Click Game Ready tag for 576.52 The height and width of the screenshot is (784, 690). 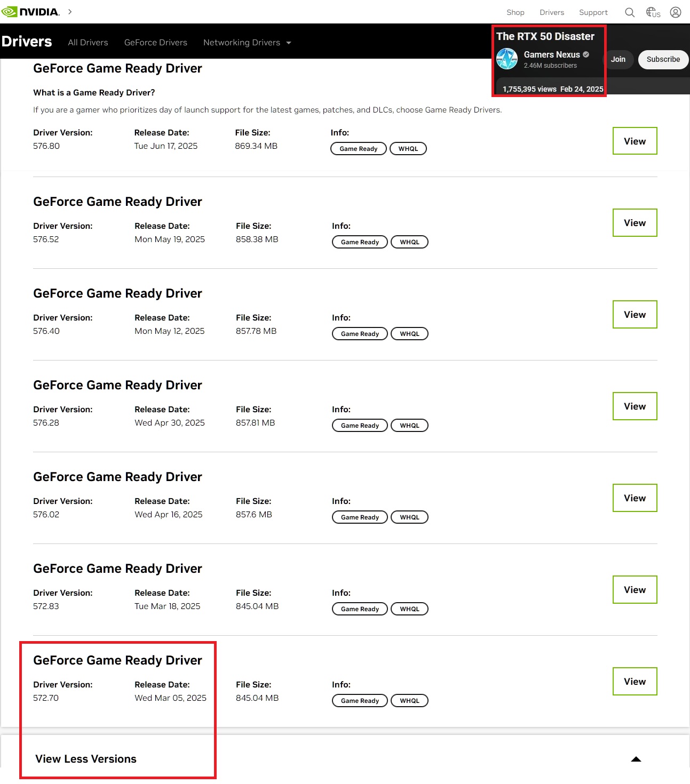coord(360,242)
